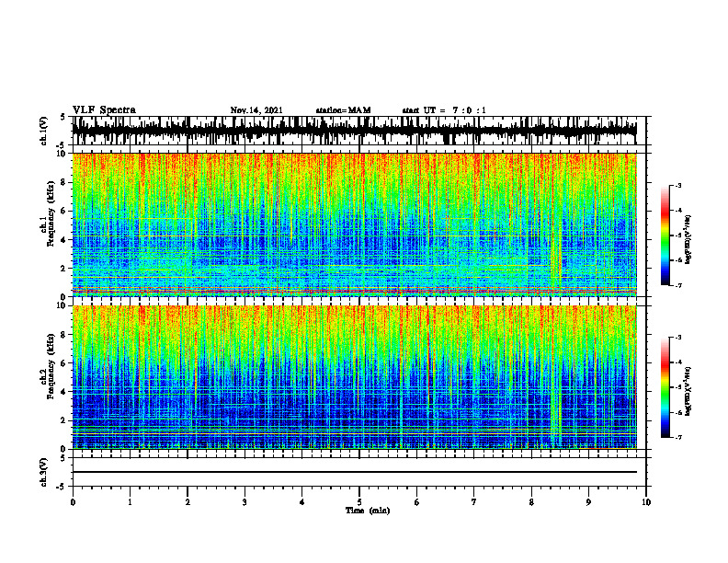The width and height of the screenshot is (728, 563).
Task: Click the '10' tick on the time axis
Action: pyautogui.click(x=646, y=502)
